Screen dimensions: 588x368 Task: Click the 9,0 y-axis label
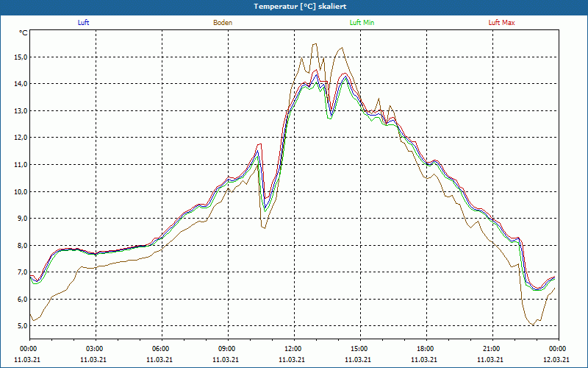tap(23, 218)
